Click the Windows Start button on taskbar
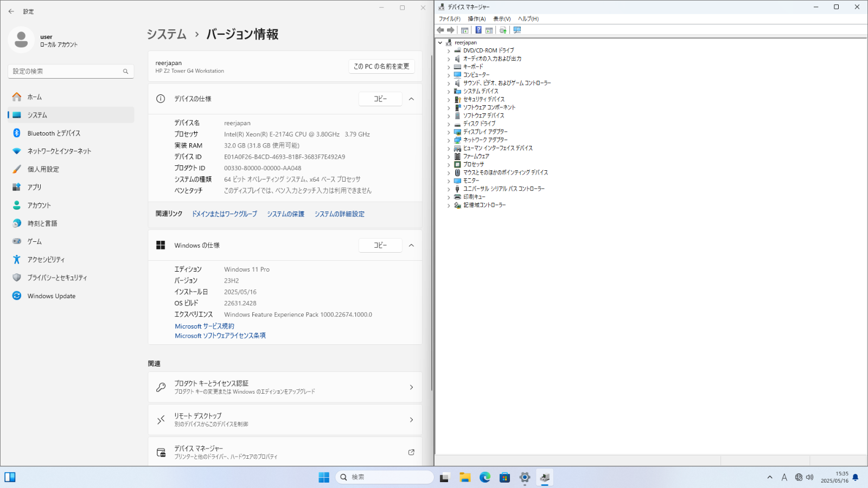 pyautogui.click(x=324, y=477)
